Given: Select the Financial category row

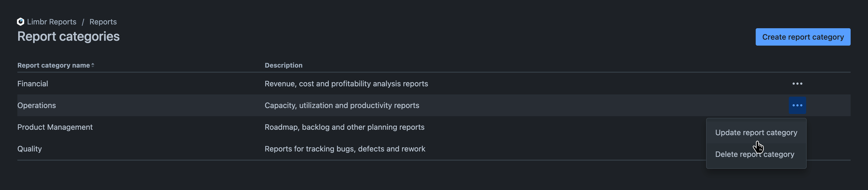Looking at the screenshot, I should (x=33, y=84).
